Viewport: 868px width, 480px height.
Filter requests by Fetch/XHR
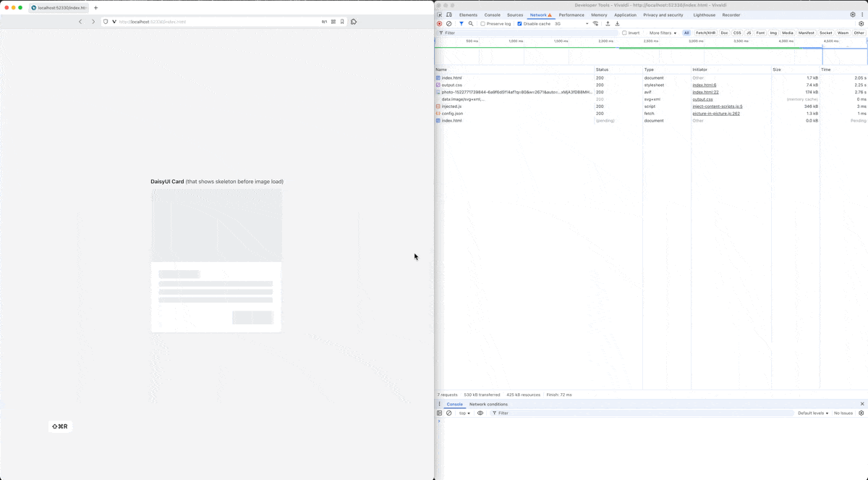click(705, 33)
